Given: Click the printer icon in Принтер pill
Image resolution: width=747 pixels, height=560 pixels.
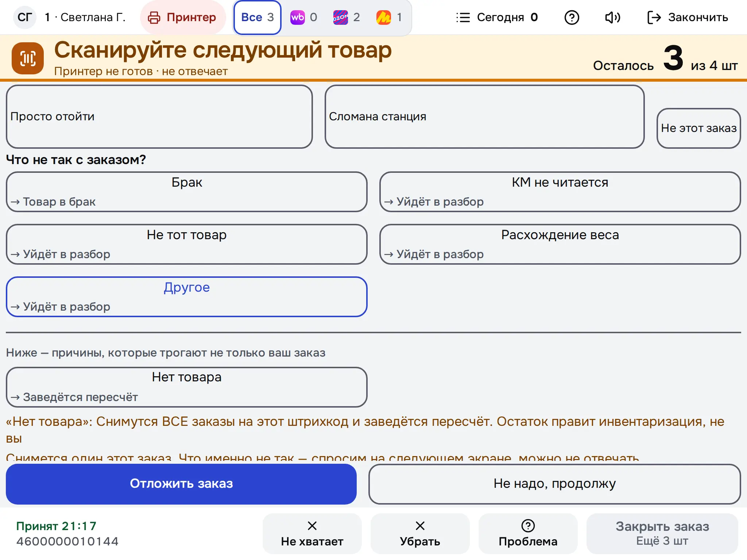Looking at the screenshot, I should [154, 17].
